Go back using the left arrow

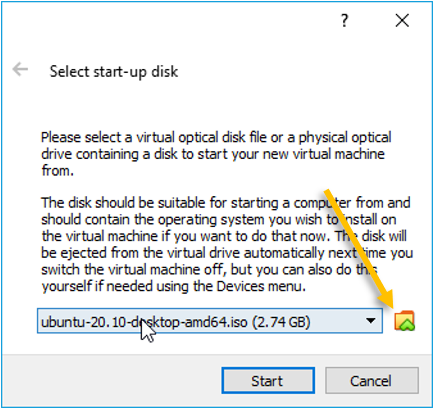pos(20,69)
